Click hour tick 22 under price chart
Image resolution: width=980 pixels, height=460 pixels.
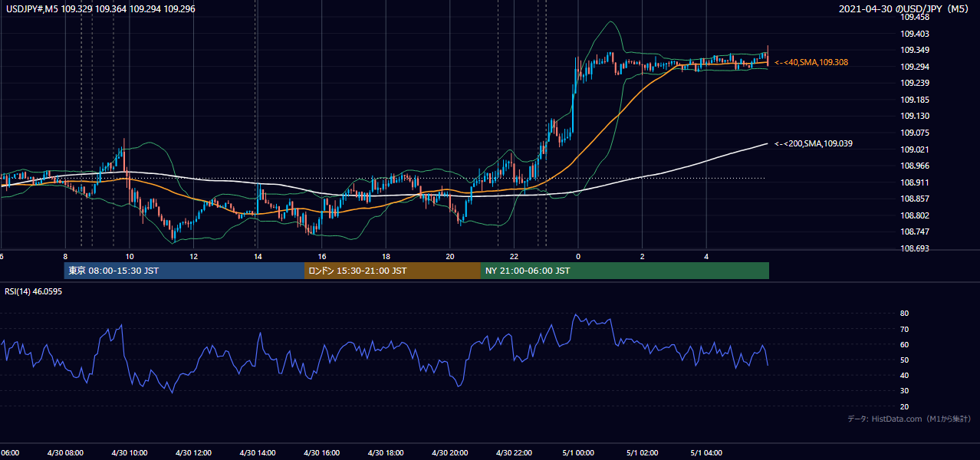click(515, 257)
